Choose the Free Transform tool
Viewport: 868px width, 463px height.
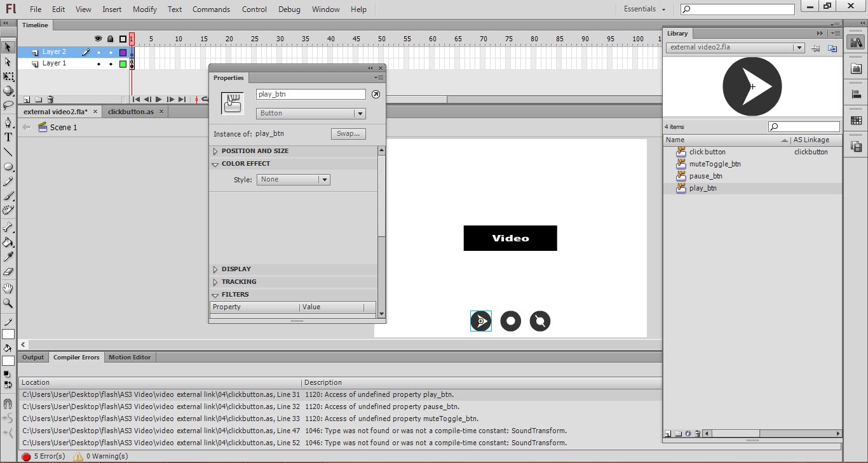point(8,77)
